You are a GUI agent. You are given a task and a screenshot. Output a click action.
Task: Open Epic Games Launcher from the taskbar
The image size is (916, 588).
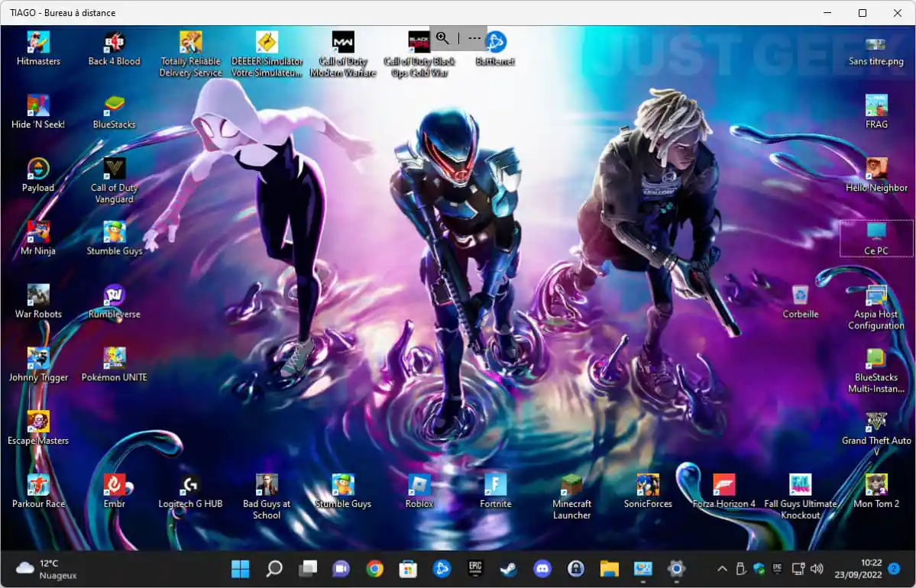(475, 569)
